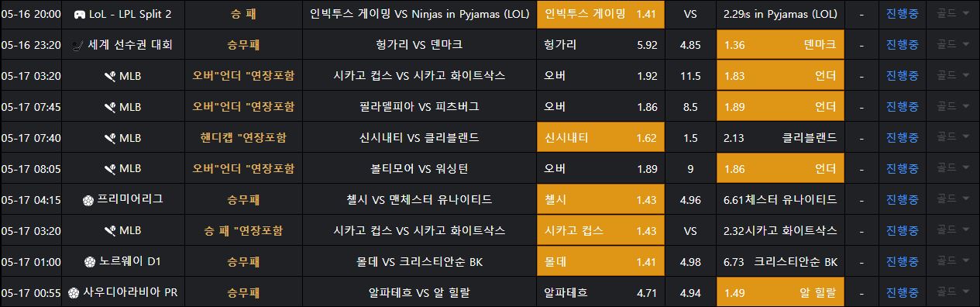Open 골드 dropdown in 첼시 VS 맨체스터 row
Screen dimensions: 980x307
pos(952,199)
